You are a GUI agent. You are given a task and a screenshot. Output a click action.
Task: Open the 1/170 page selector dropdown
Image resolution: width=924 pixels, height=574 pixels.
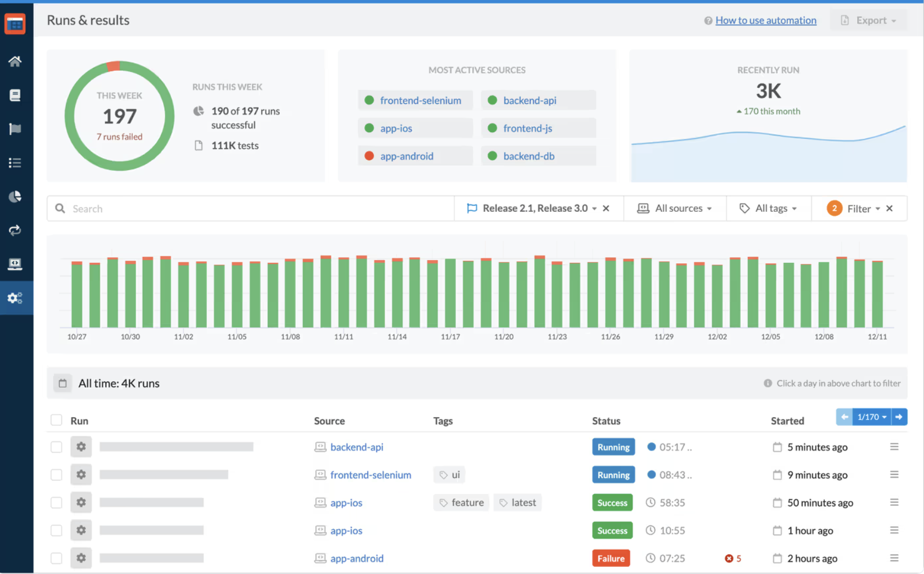pos(871,417)
